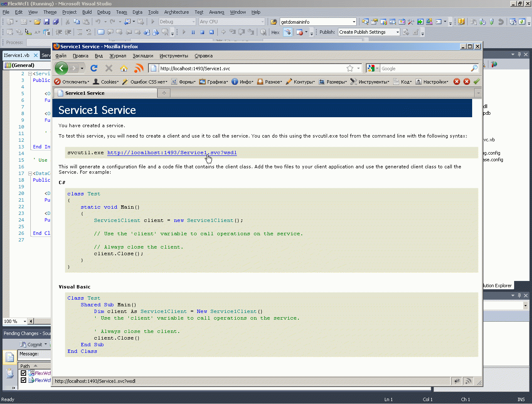Expand the getdomaininfo find dropdown

pyautogui.click(x=354, y=22)
